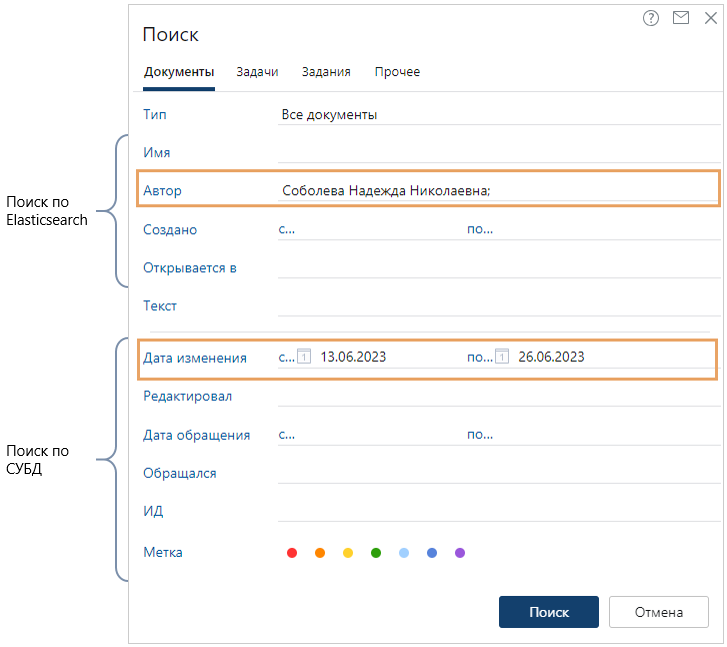Open the Задания tab
Viewport: 727px width, 647px height.
click(x=326, y=72)
